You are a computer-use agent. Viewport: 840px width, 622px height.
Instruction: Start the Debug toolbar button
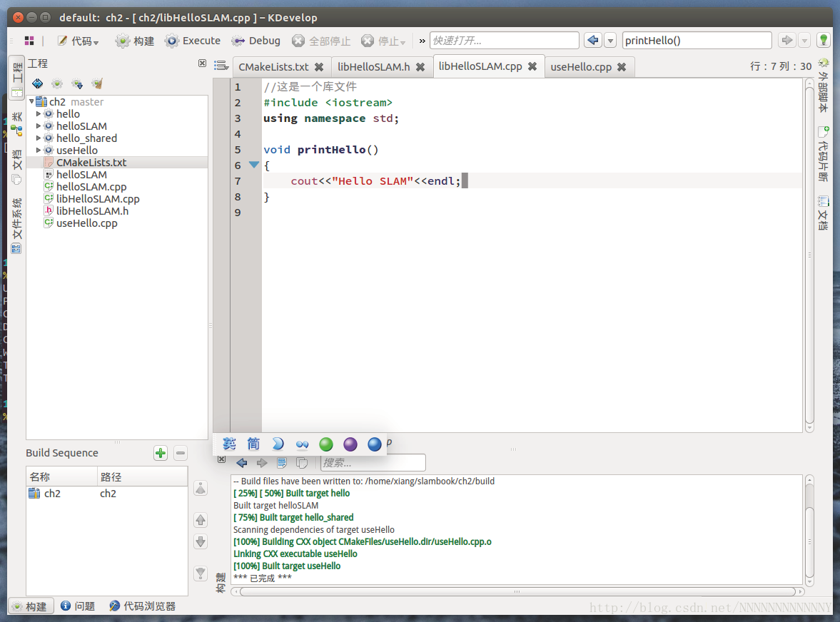point(255,41)
